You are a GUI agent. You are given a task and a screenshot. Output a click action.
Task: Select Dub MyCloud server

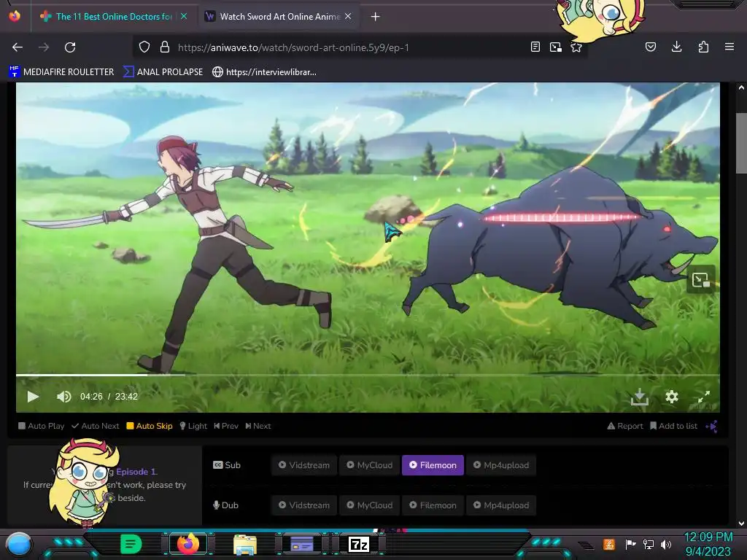click(370, 505)
